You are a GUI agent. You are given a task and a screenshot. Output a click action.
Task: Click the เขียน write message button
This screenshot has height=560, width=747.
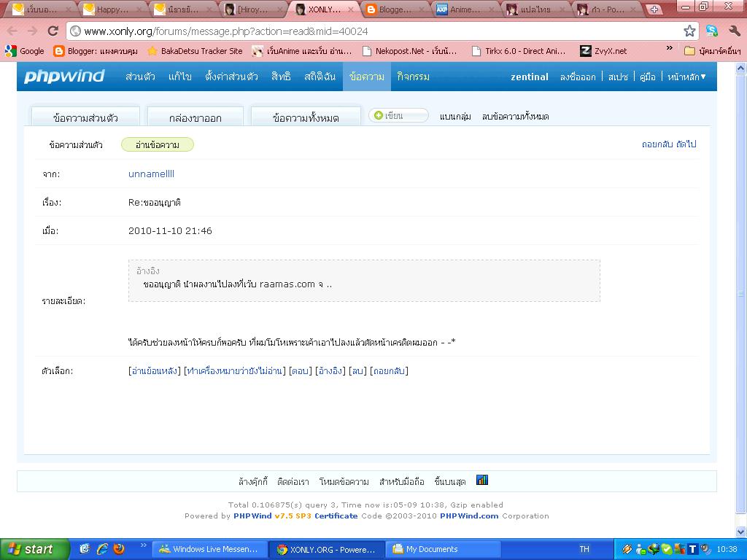[x=398, y=115]
